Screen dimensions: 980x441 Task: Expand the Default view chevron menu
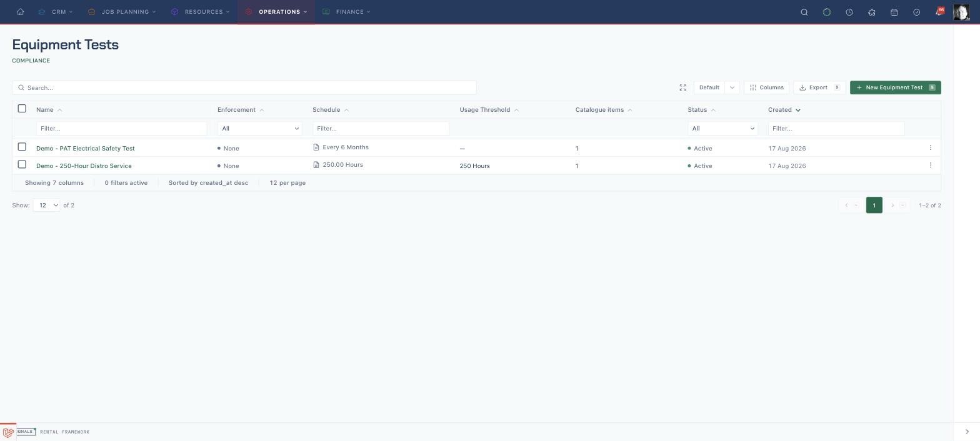tap(732, 87)
